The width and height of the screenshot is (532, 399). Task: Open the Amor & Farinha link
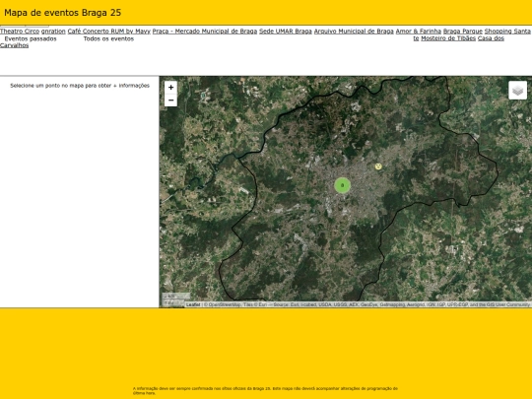(x=419, y=32)
